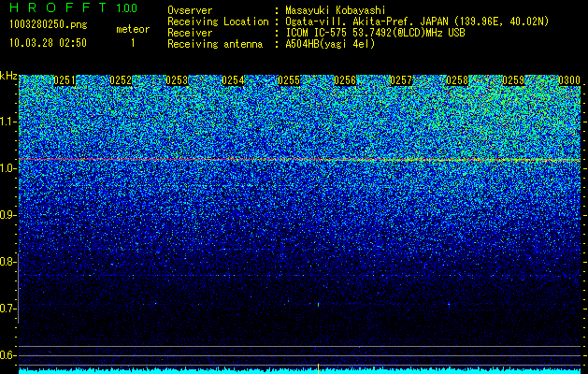The image size is (588, 374).
Task: Click the 0.8 frequency axis label
Action: (x=7, y=262)
